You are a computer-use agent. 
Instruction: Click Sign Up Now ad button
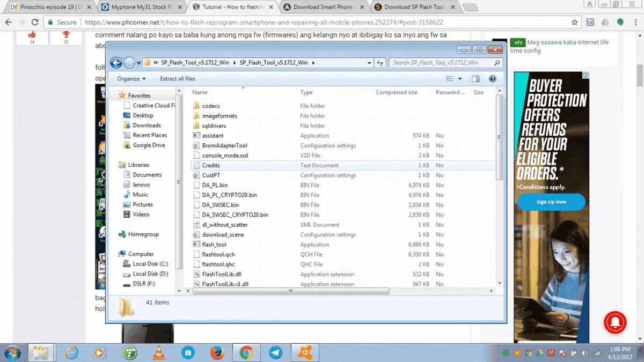click(x=551, y=202)
